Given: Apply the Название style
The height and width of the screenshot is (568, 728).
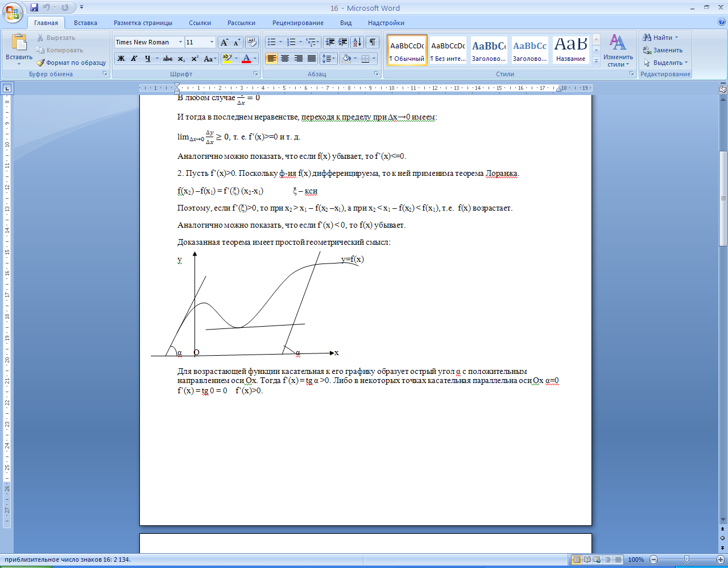Looking at the screenshot, I should (x=571, y=50).
